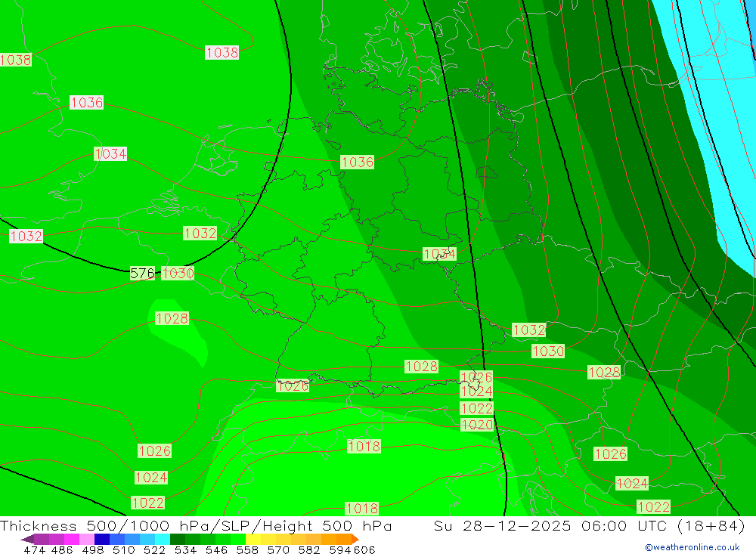This screenshot has width=756, height=554.
Task: Click the chart title 'Thickness 500/1000 hPa/SLP/Height 500 hPa'
Action: (x=196, y=526)
